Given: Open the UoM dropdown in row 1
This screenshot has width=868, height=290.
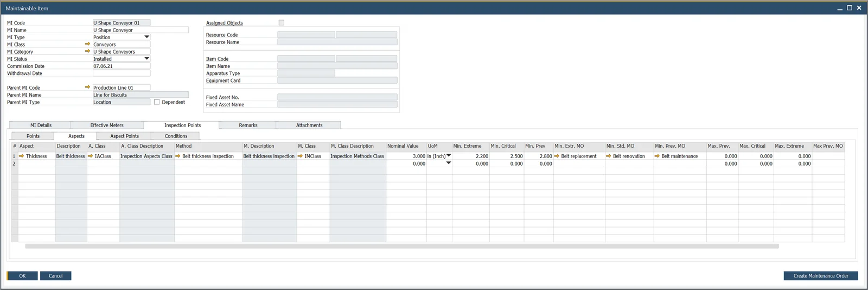Looking at the screenshot, I should tap(449, 155).
